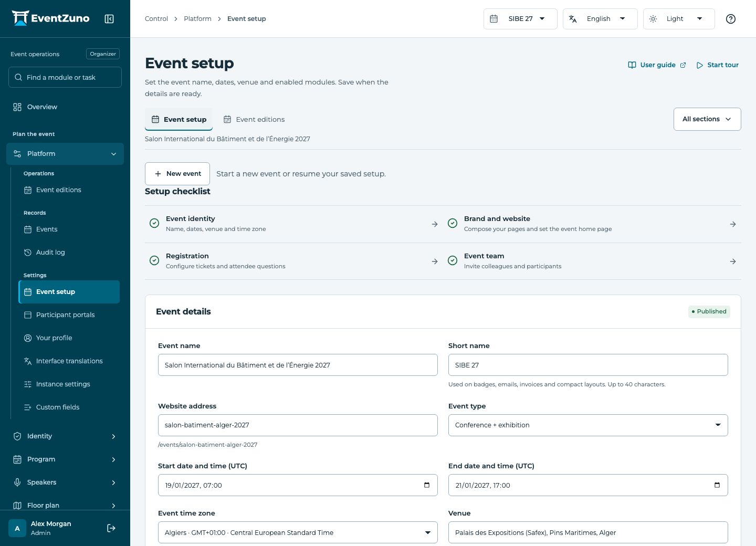Collapse the Platform sidebar section
Viewport: 756px width, 546px height.
[x=65, y=154]
